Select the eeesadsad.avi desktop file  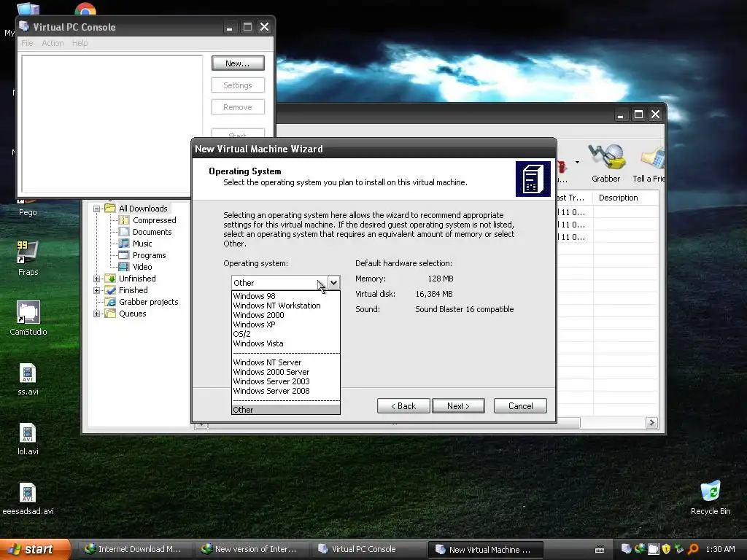coord(28,499)
